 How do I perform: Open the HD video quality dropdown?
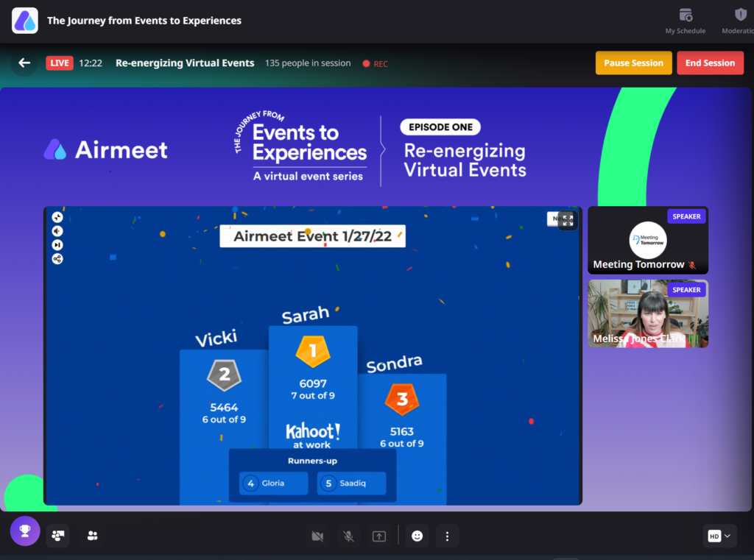tap(719, 536)
